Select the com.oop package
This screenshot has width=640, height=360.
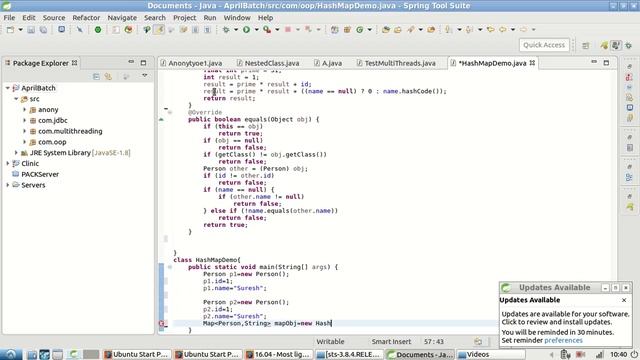coord(52,142)
